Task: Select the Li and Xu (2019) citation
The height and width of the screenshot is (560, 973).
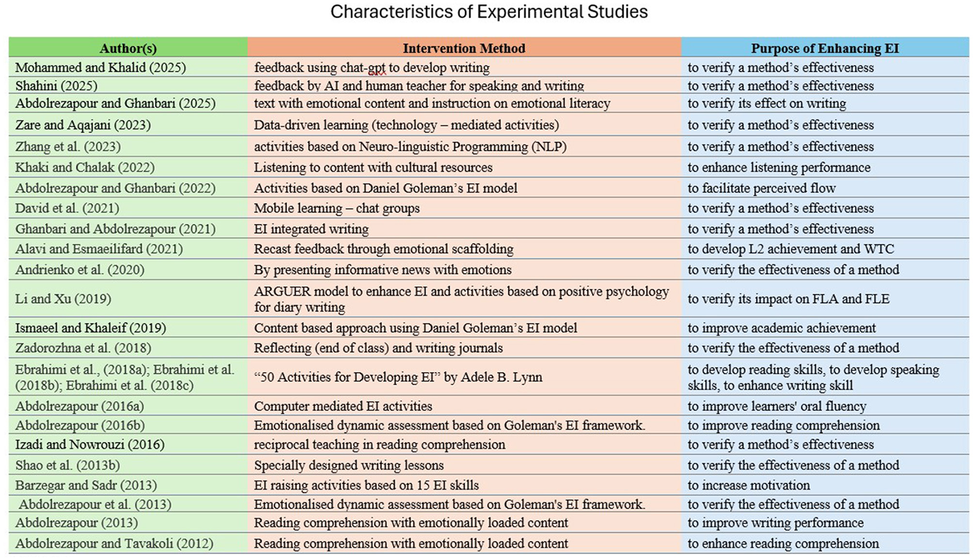Action: tap(63, 299)
